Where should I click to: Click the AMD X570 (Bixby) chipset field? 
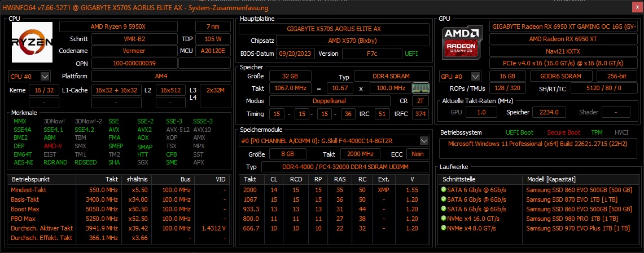click(352, 41)
